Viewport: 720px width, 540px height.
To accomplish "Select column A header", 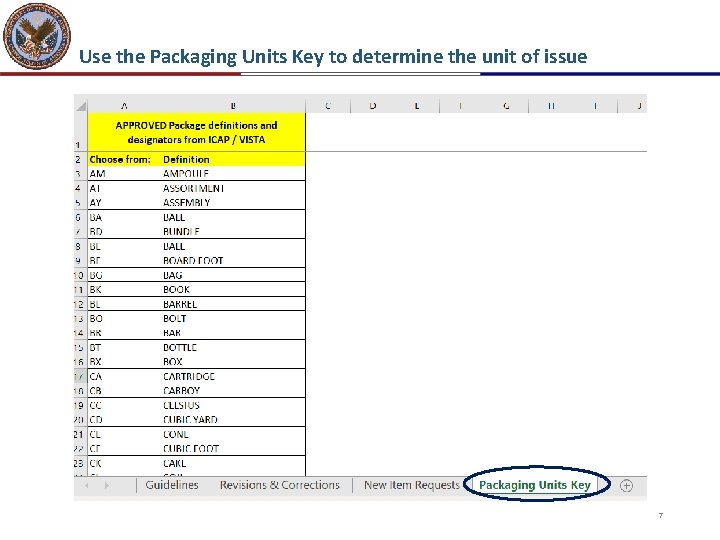I will click(124, 106).
